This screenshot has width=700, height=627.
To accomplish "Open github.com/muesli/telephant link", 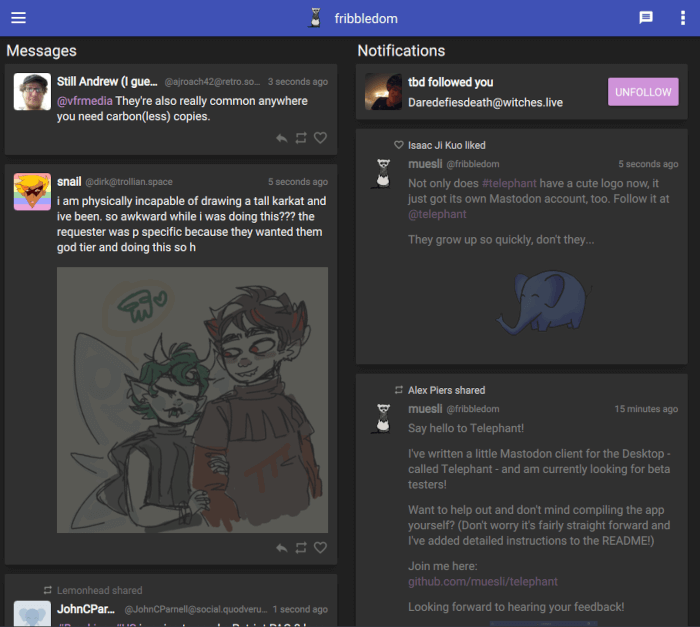I will tap(483, 581).
